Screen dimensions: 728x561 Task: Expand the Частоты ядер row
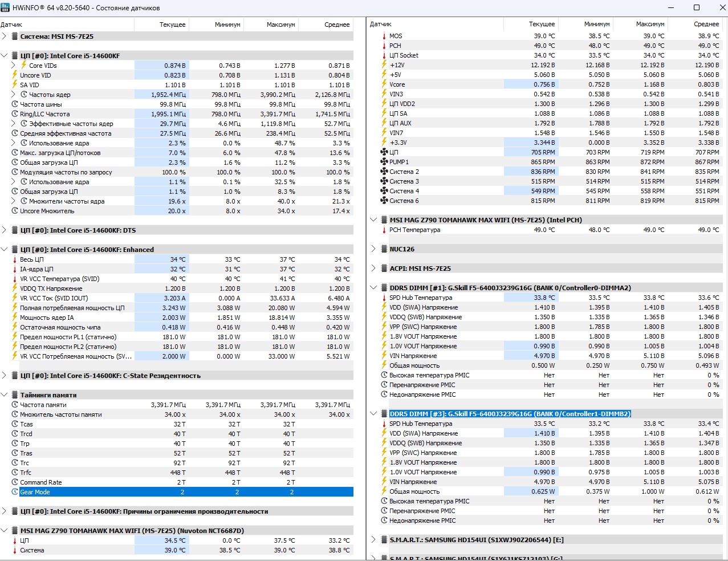[x=14, y=95]
